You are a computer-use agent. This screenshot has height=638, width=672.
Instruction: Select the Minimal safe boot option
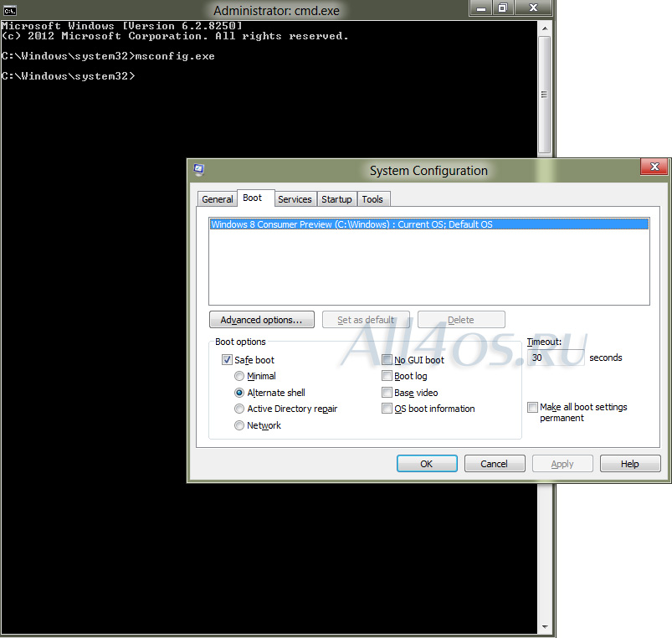click(x=239, y=376)
